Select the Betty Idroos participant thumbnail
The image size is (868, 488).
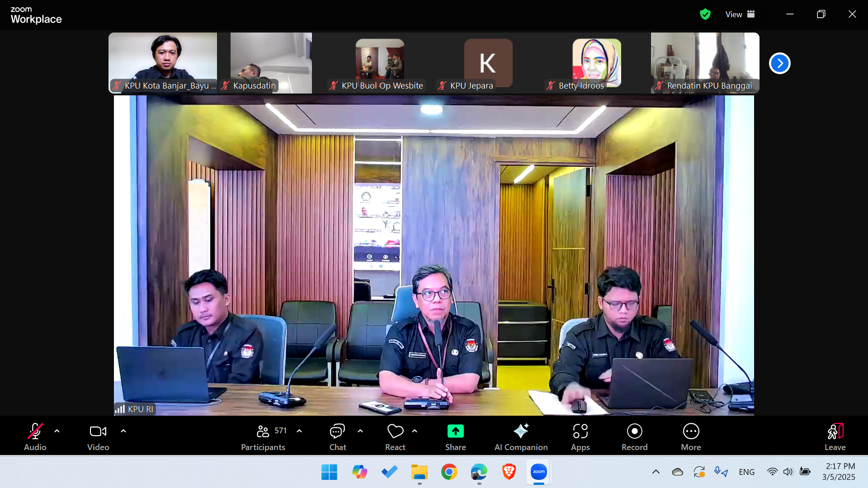[x=596, y=63]
